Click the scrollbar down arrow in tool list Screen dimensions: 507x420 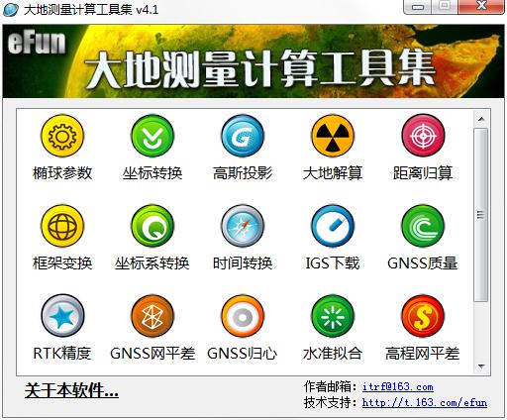point(481,367)
